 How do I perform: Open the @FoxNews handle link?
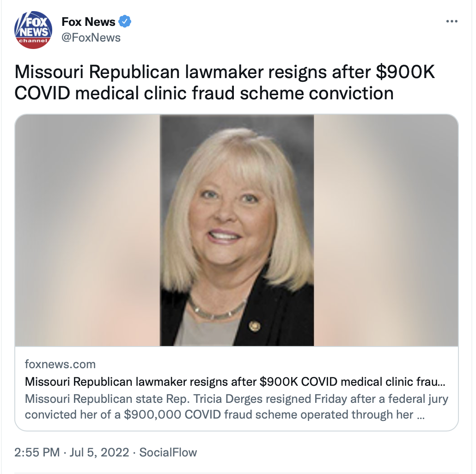(x=91, y=37)
